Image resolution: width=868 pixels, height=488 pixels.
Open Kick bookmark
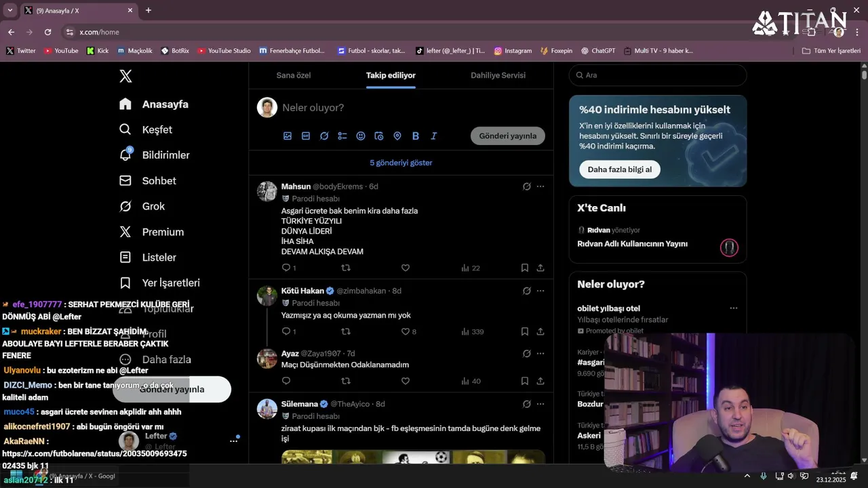pos(98,51)
